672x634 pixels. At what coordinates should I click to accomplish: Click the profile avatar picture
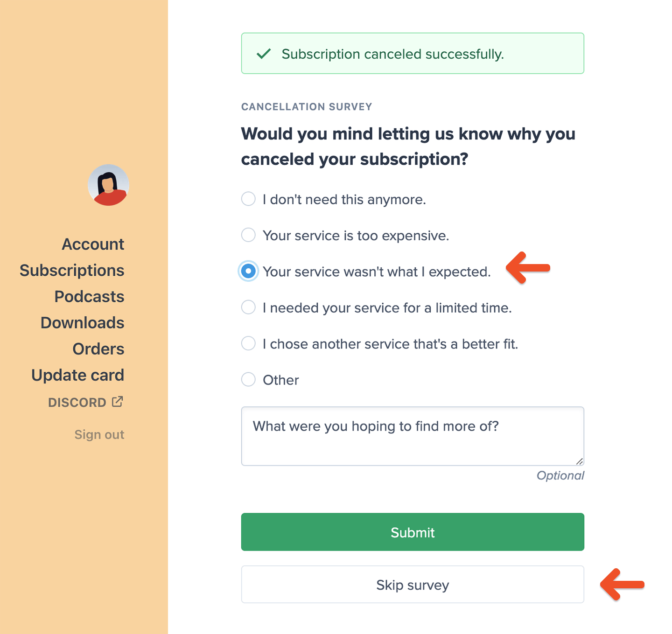tap(108, 185)
